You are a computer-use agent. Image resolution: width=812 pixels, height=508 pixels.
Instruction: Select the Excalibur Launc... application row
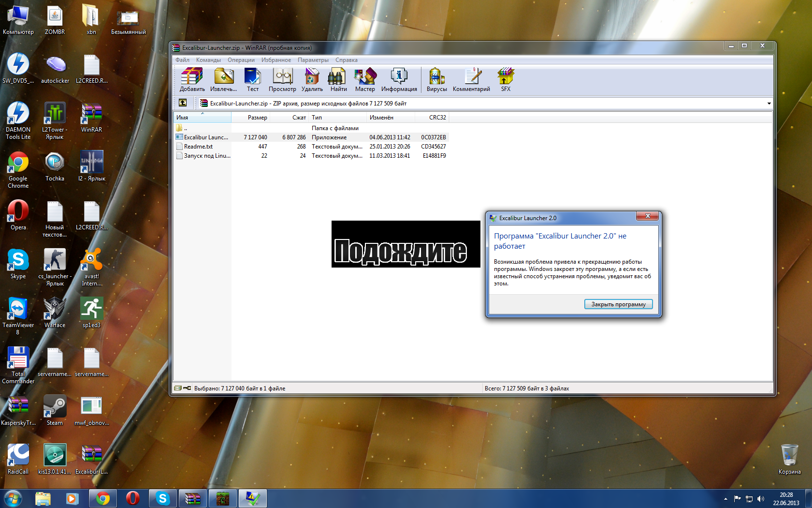pyautogui.click(x=311, y=137)
